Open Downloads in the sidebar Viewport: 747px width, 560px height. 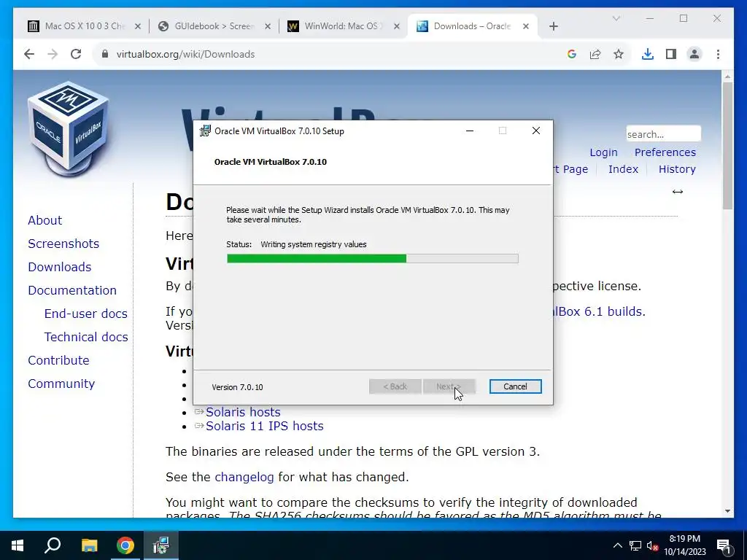(60, 267)
